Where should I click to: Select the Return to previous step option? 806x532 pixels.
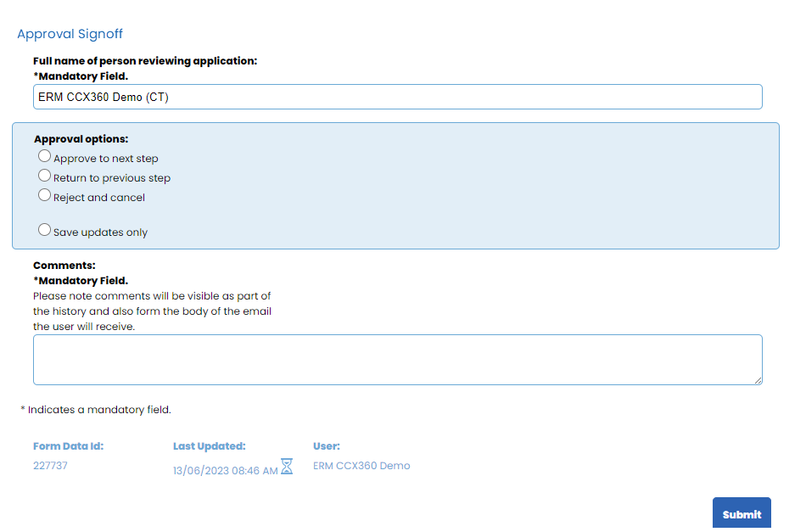tap(45, 176)
